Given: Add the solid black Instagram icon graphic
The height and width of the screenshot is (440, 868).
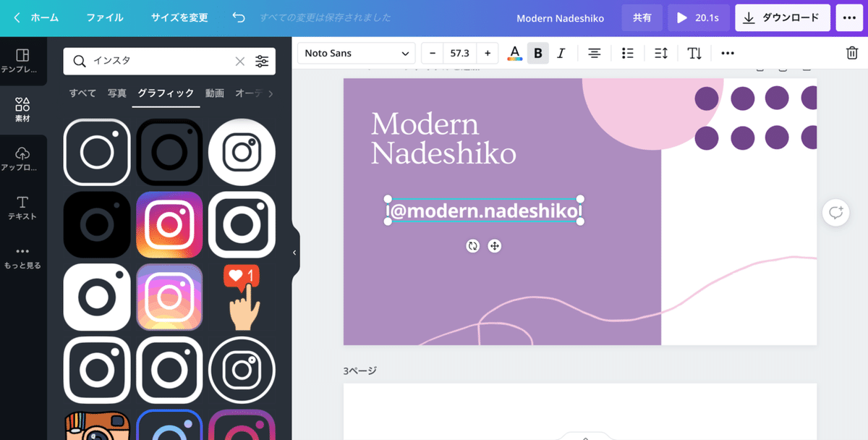Looking at the screenshot, I should click(x=97, y=224).
